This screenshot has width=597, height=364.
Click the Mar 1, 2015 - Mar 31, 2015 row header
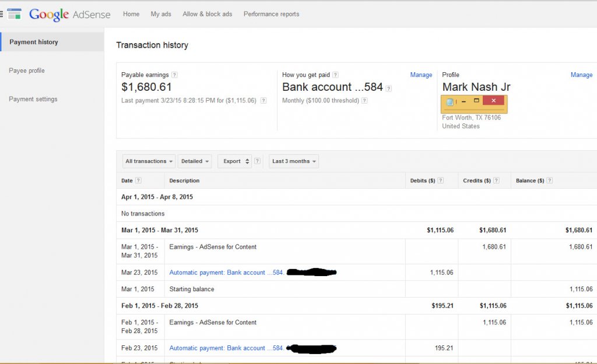pyautogui.click(x=356, y=230)
